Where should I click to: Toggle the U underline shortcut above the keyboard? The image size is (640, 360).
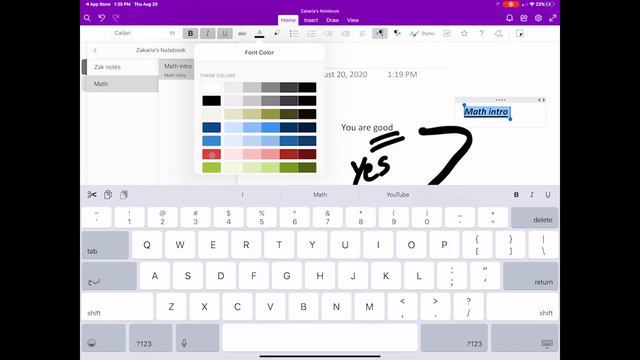pyautogui.click(x=548, y=195)
